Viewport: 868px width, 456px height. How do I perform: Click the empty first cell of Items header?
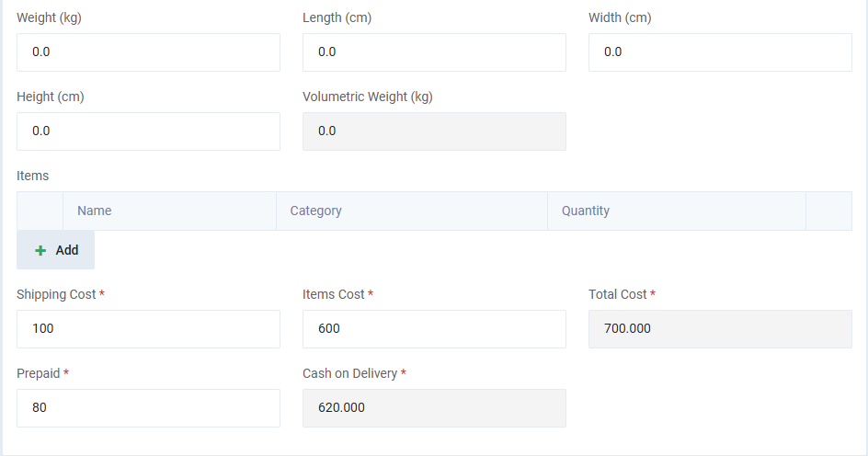click(x=40, y=211)
